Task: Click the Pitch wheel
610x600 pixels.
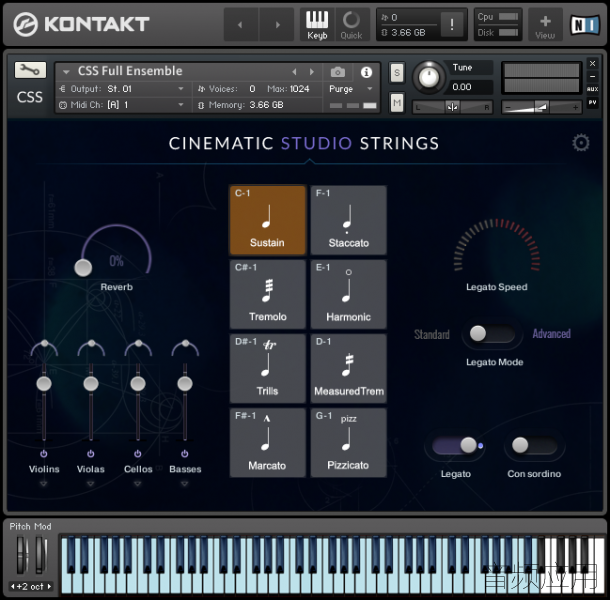Action: coord(21,555)
